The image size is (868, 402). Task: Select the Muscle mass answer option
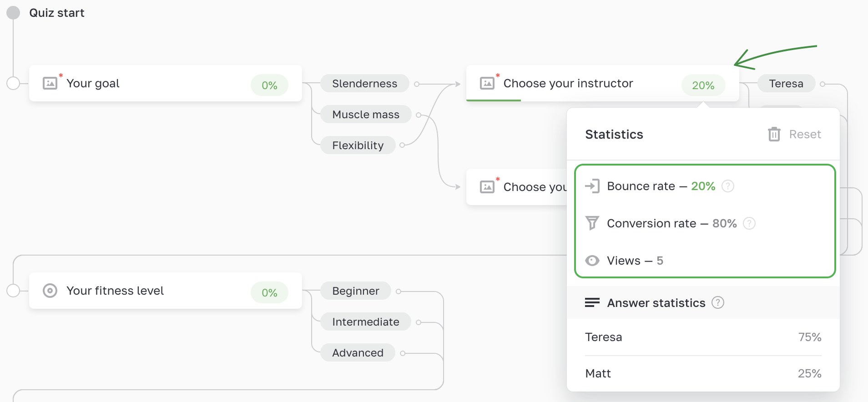[366, 115]
